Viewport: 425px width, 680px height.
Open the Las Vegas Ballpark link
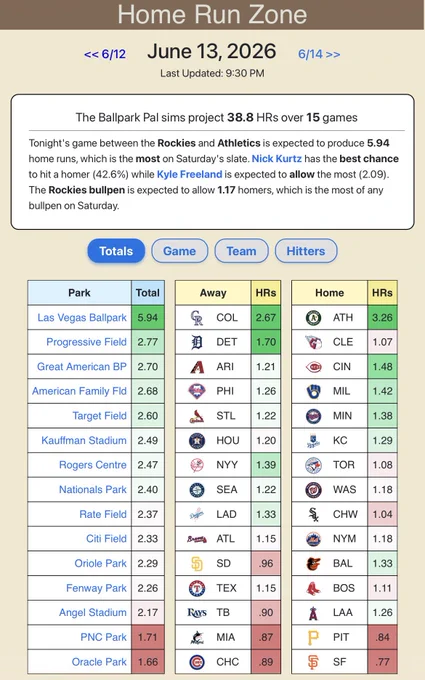[82, 317]
